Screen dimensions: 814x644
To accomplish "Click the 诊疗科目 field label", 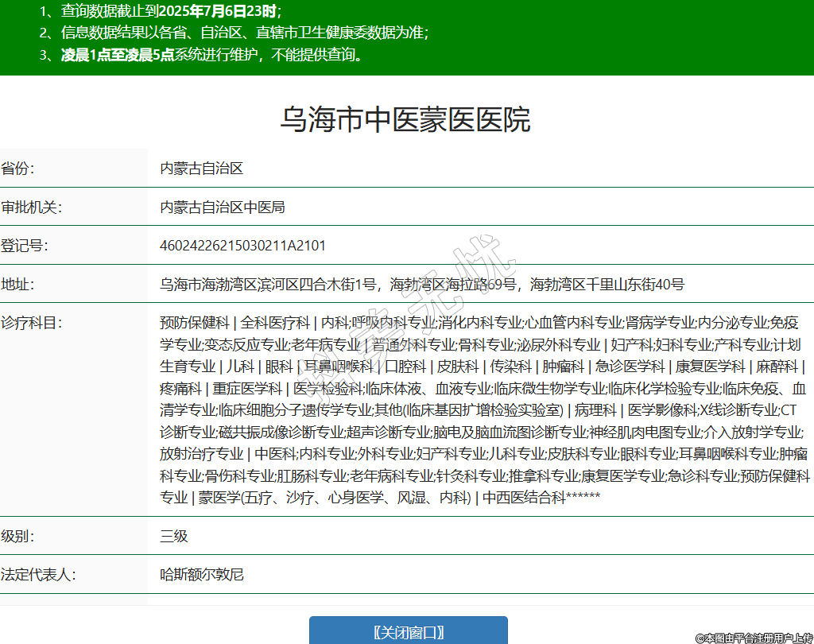I will click(x=32, y=323).
